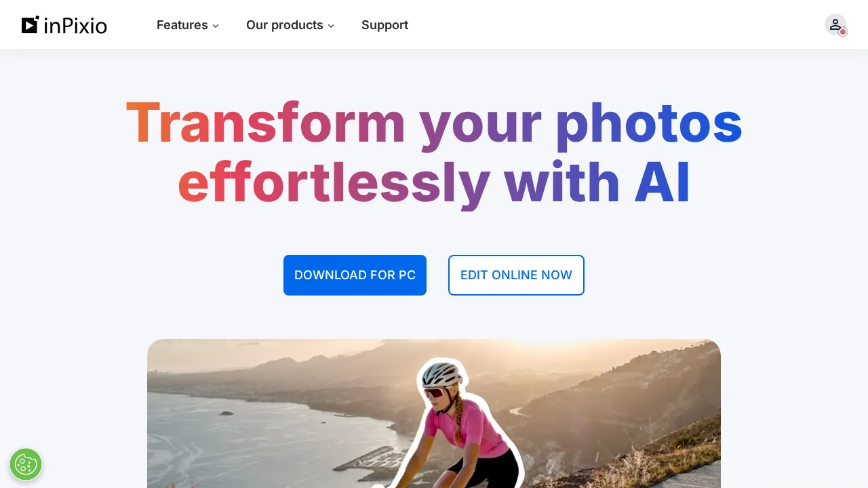Click the cyclist hero image
Image resolution: width=868 pixels, height=488 pixels.
(x=434, y=413)
